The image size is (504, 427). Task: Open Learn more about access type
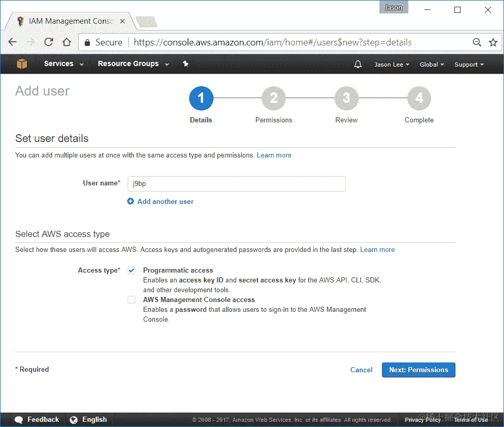click(377, 249)
